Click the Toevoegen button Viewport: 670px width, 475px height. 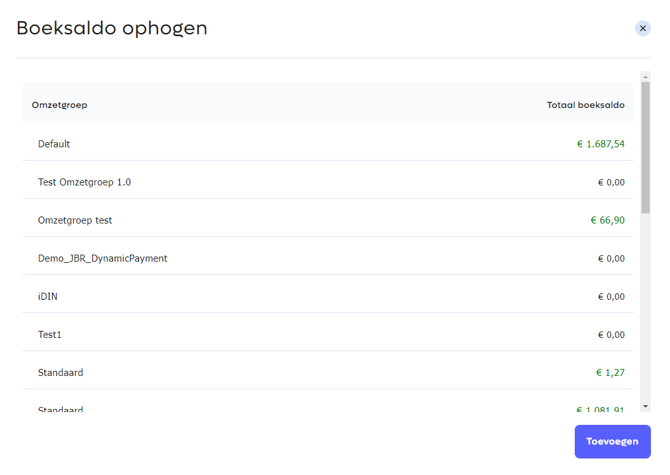pyautogui.click(x=612, y=441)
